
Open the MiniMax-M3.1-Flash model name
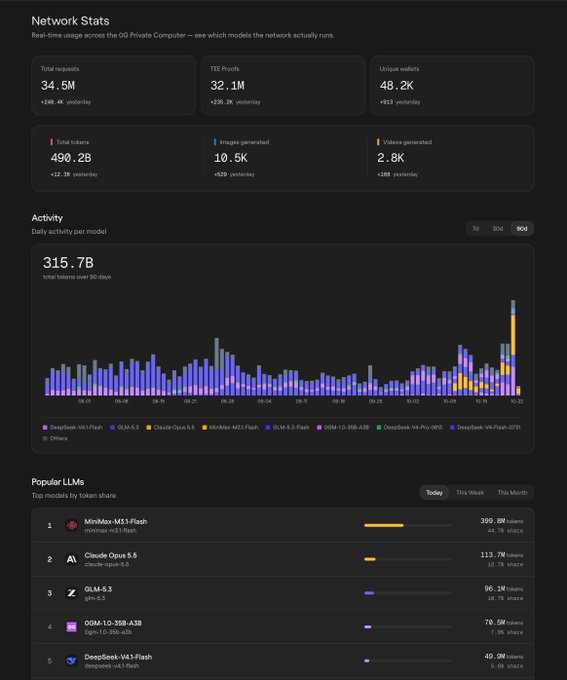click(115, 522)
